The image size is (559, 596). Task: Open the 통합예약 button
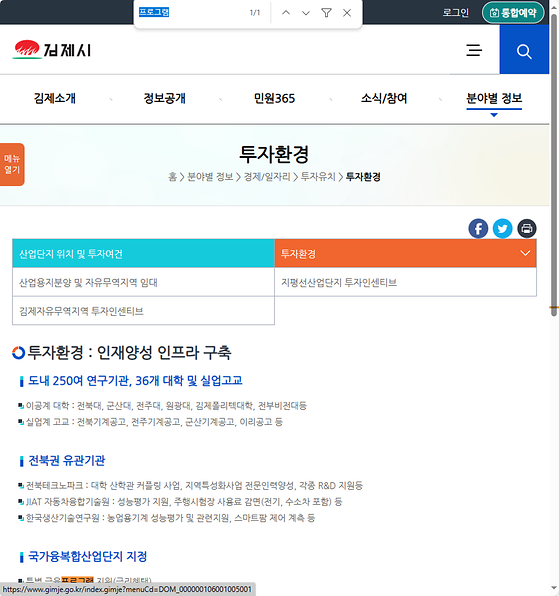click(x=513, y=13)
